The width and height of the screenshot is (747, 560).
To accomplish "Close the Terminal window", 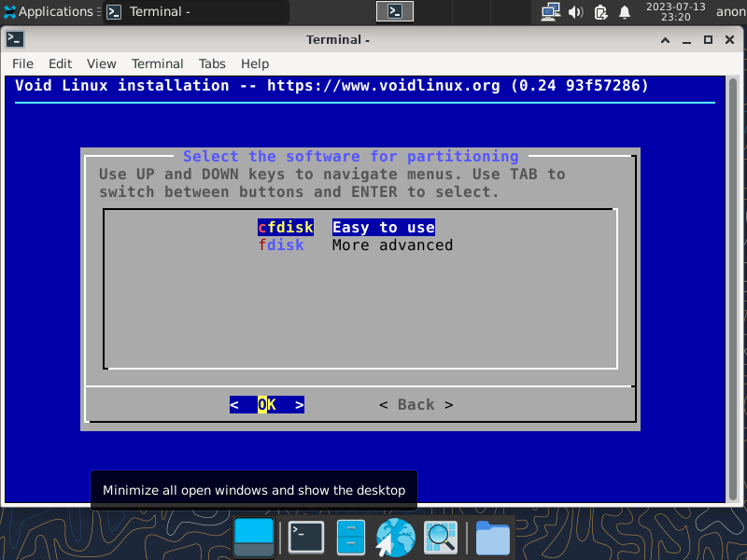I will click(x=729, y=40).
